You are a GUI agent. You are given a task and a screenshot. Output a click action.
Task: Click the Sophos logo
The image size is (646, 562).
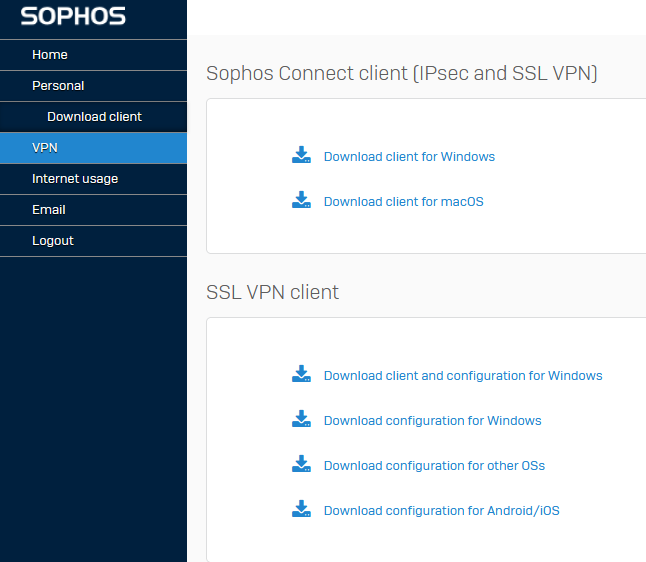pos(73,16)
